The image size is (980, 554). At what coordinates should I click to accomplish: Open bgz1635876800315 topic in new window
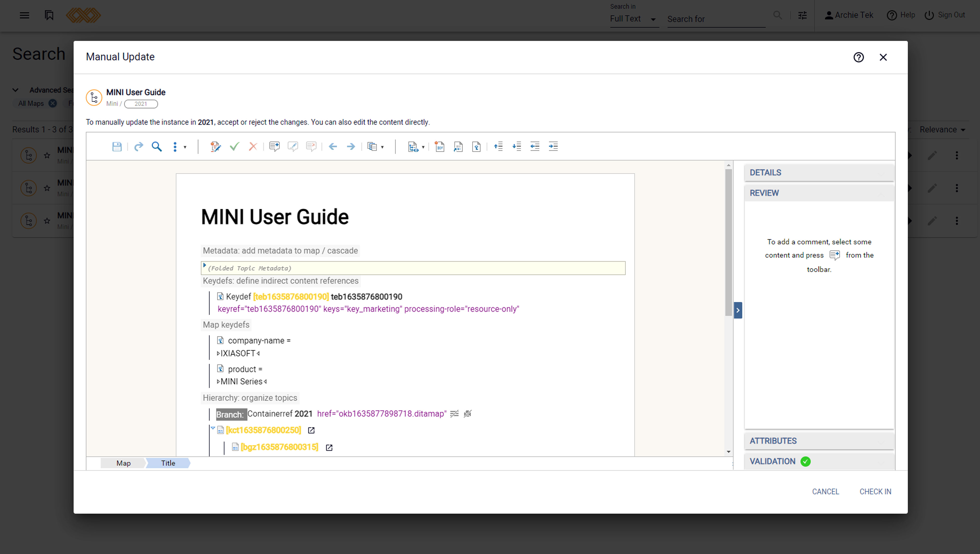[329, 448]
